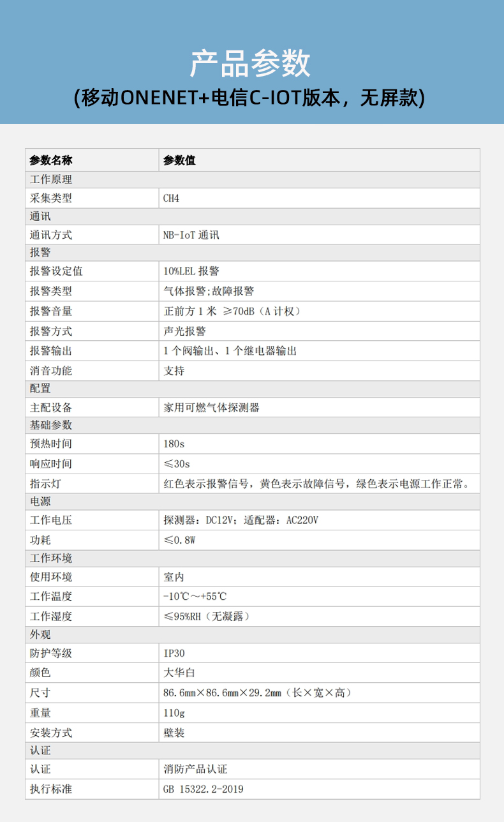Click the 气体报警;故障报警 value

click(x=209, y=291)
